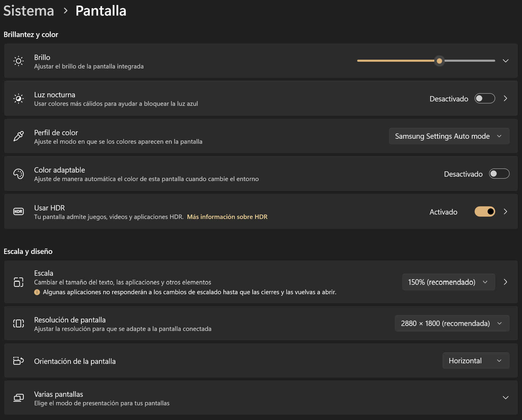Click the Luz nocturna night light icon
522x420 pixels.
19,98
